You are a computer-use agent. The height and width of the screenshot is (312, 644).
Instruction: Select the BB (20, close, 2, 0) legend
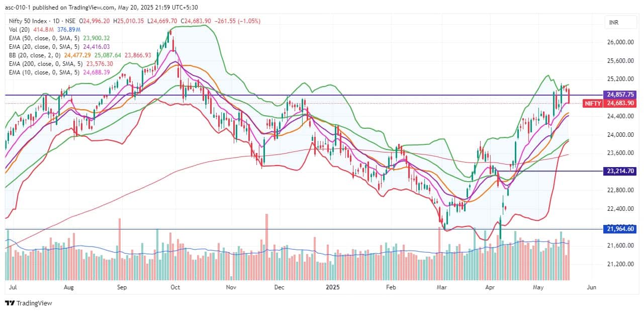tap(36, 55)
